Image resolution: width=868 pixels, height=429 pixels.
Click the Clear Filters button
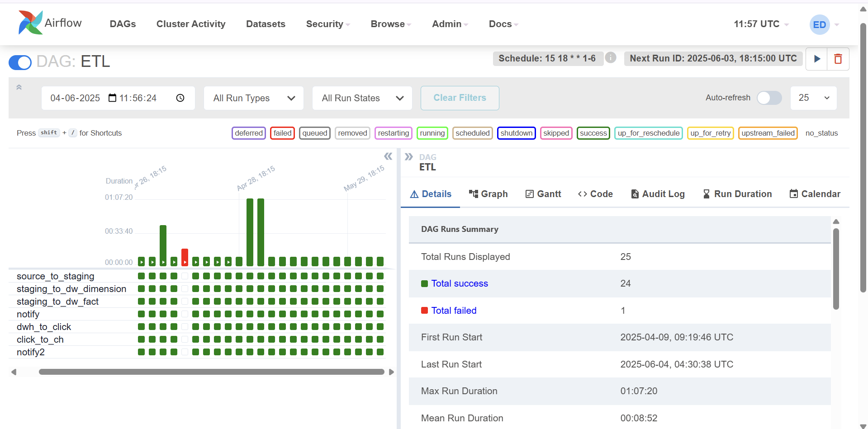460,98
